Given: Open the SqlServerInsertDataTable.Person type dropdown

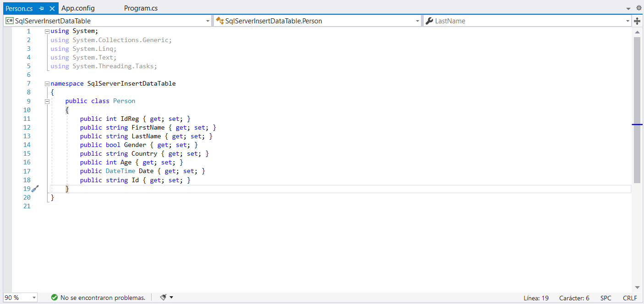Looking at the screenshot, I should point(417,21).
